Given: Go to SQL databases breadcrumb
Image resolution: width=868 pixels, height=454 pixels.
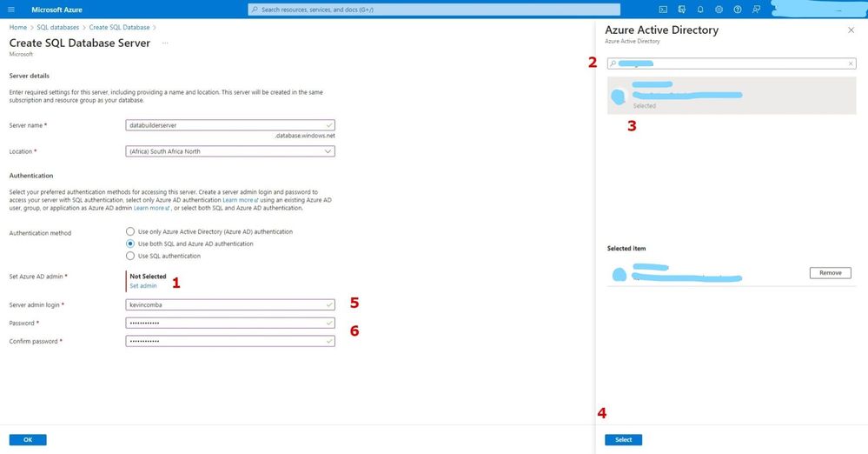Looking at the screenshot, I should click(x=58, y=27).
